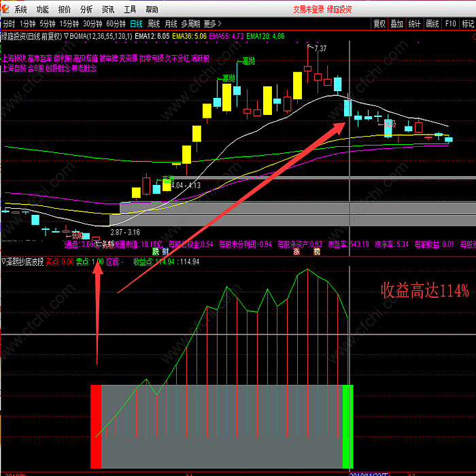Click the 每股未分利润: -0.94 value

click(x=245, y=244)
